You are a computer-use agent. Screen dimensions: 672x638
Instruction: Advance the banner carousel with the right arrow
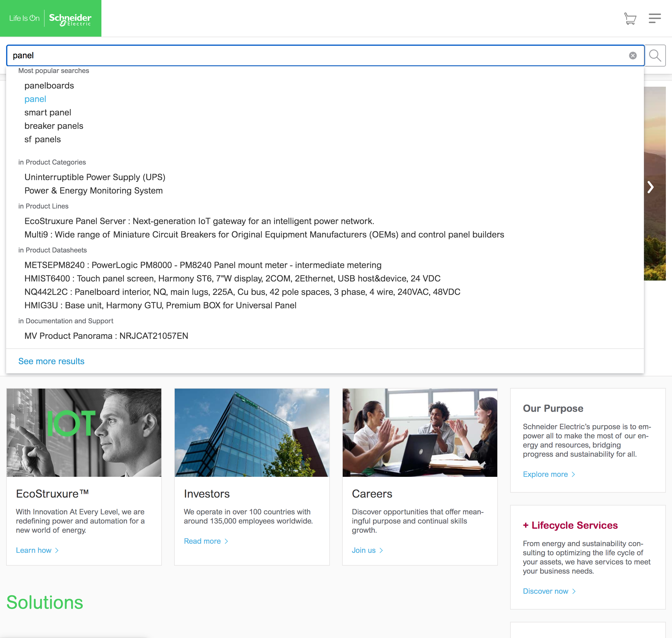pos(651,187)
